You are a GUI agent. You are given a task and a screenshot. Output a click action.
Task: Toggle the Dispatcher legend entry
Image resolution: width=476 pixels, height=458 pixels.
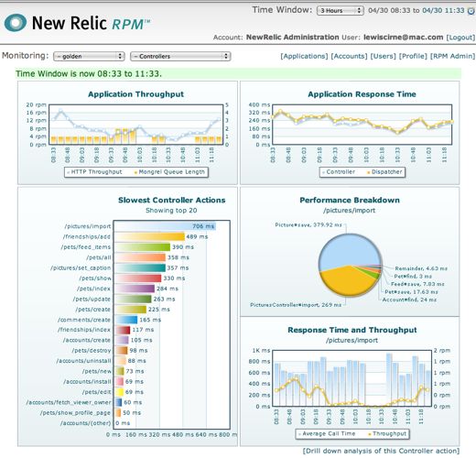384,172
